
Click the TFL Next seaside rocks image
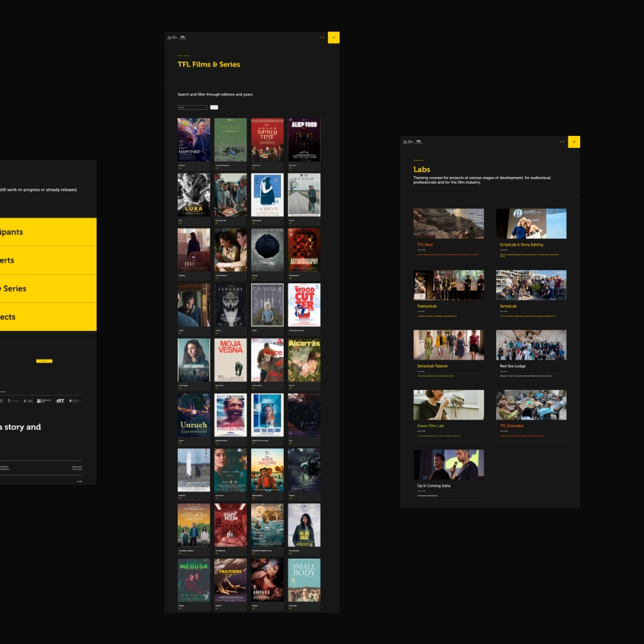448,224
